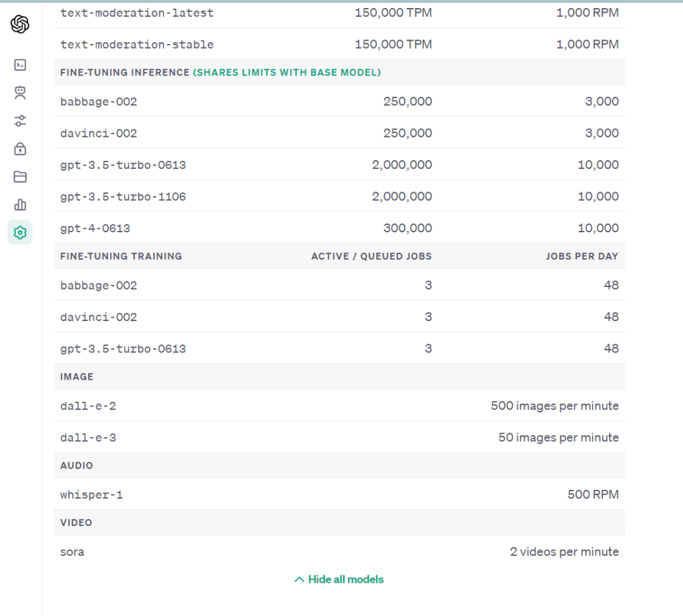
Task: Open API keys using the lock icon
Action: (19, 149)
